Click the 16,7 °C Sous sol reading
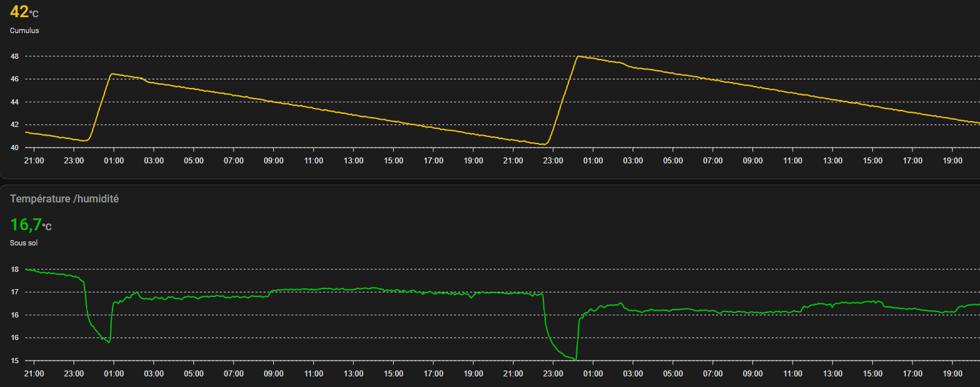 click(x=30, y=225)
